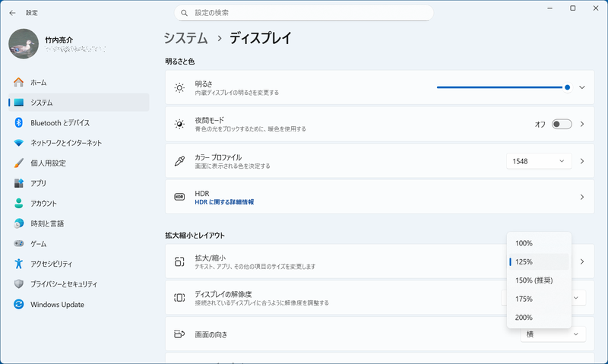The height and width of the screenshot is (364, 608).
Task: Click the ディスプレイの解像度 icon
Action: 179,298
